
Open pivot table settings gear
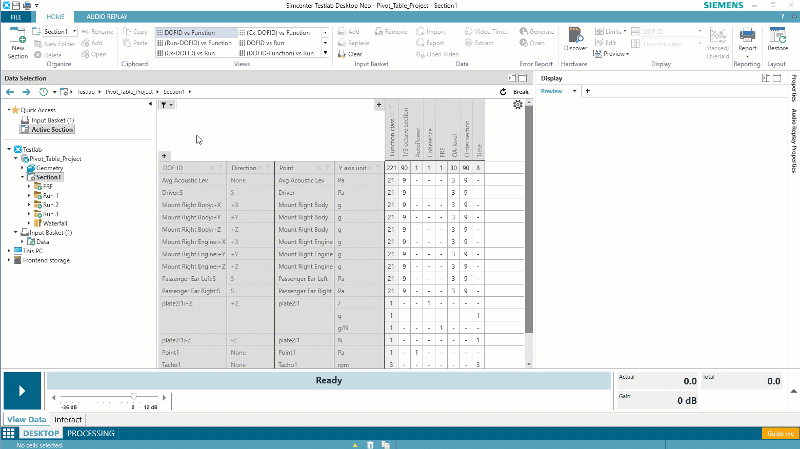(517, 105)
